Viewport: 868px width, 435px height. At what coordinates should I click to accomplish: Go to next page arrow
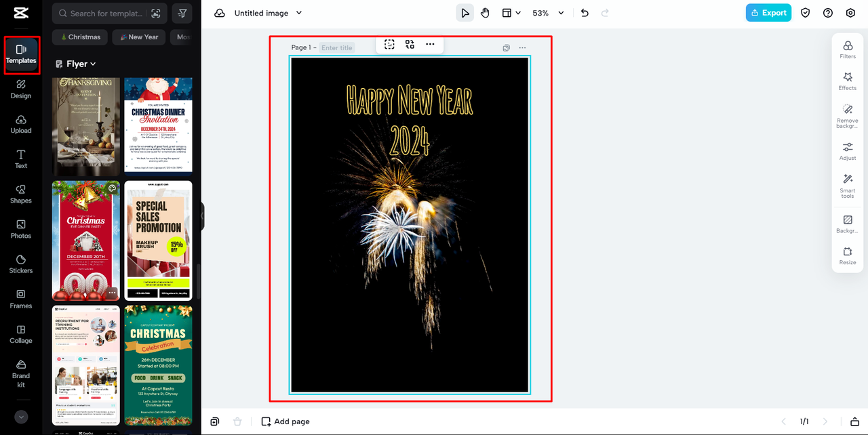point(825,421)
